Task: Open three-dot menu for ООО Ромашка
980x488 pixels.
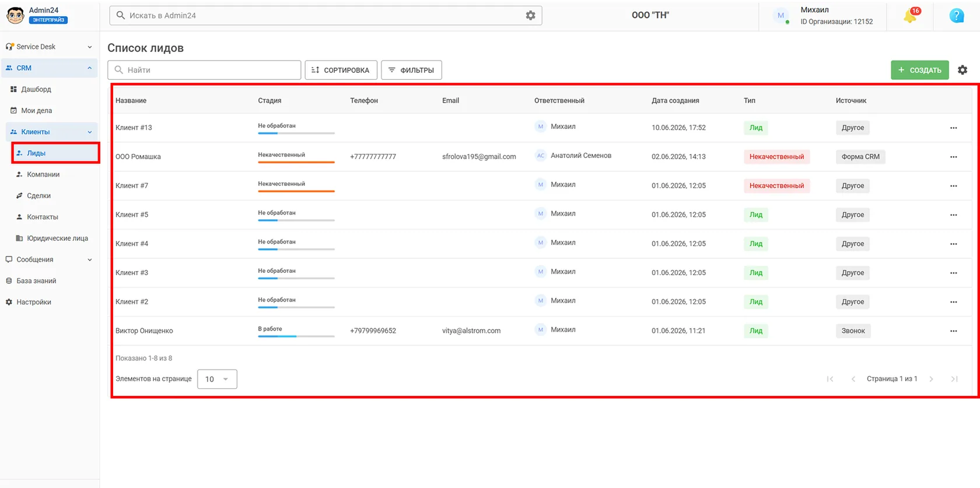Action: (953, 157)
